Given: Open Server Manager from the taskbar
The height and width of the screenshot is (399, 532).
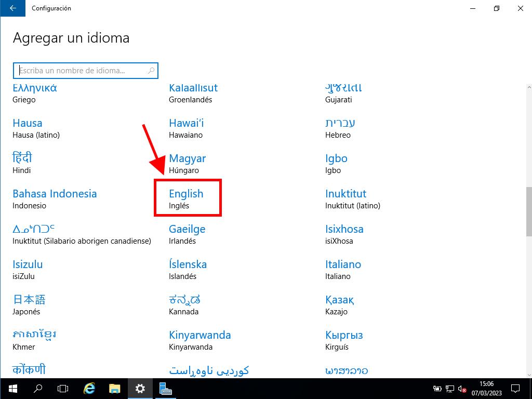Looking at the screenshot, I should (166, 388).
